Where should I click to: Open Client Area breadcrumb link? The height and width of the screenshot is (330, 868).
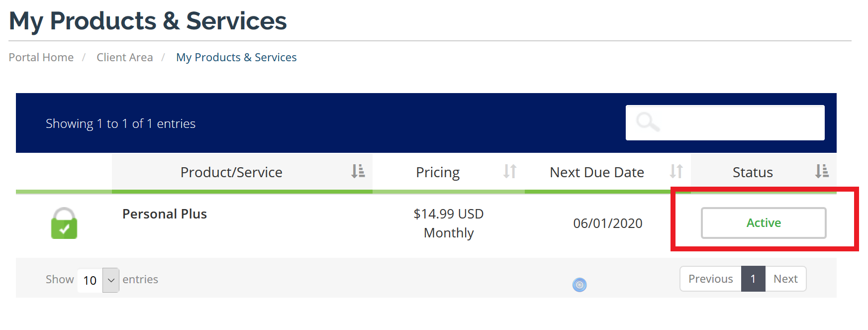[x=125, y=57]
